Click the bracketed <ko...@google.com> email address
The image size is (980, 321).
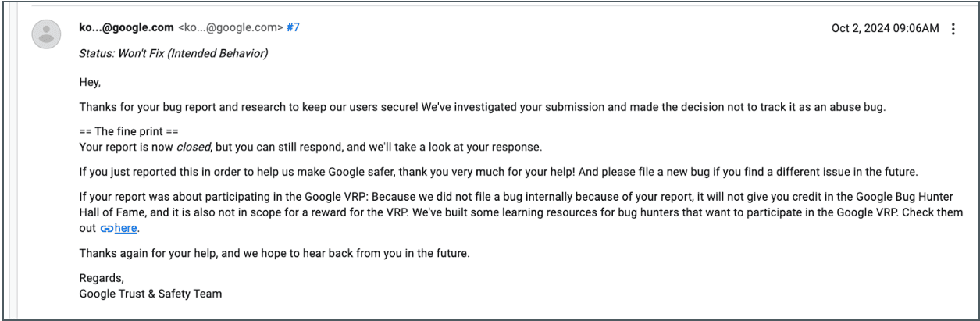(230, 27)
